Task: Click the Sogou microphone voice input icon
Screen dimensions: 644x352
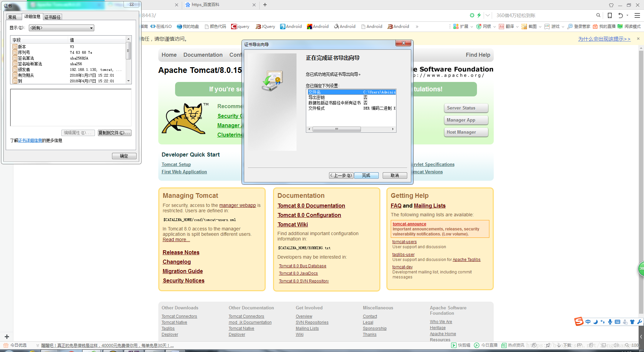Action: pyautogui.click(x=610, y=322)
